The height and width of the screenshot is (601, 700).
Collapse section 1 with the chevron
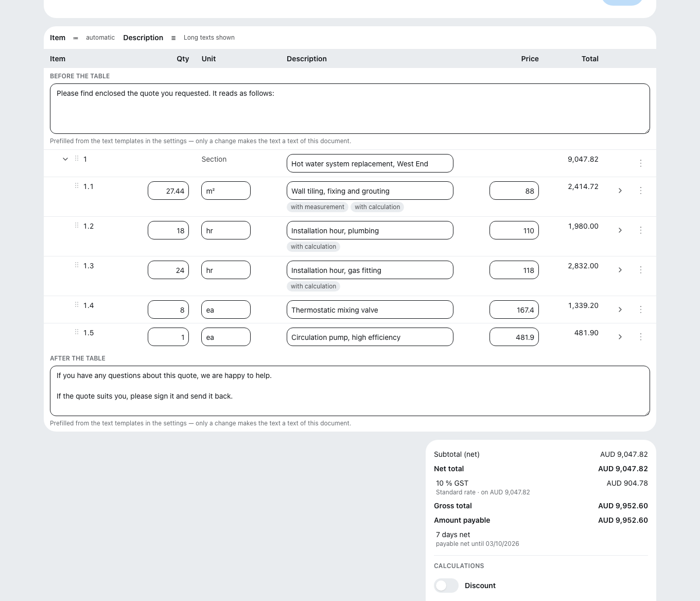coord(65,159)
